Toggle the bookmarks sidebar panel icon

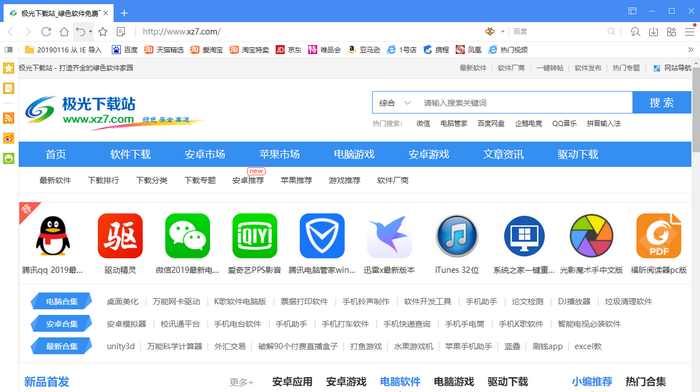point(8,50)
